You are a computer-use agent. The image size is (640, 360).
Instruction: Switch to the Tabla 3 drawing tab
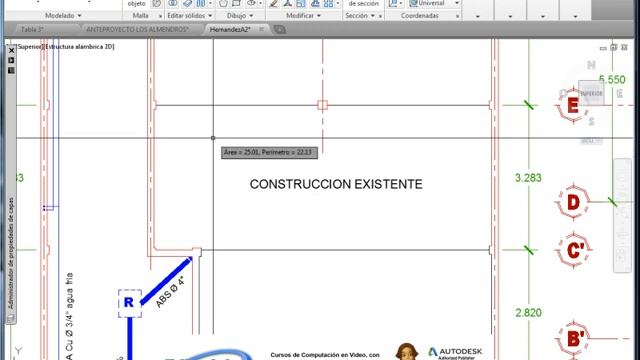point(32,29)
